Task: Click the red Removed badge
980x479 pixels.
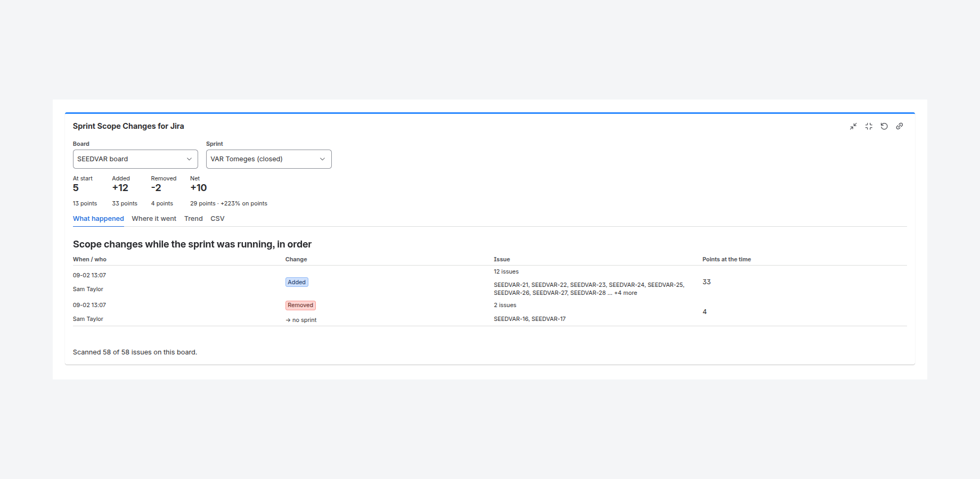Action: [300, 305]
